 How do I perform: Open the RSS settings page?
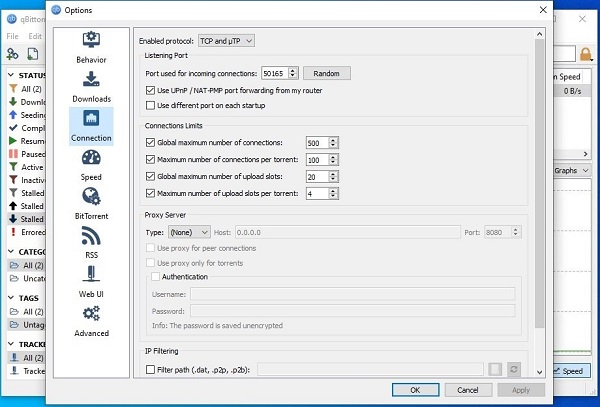click(91, 243)
